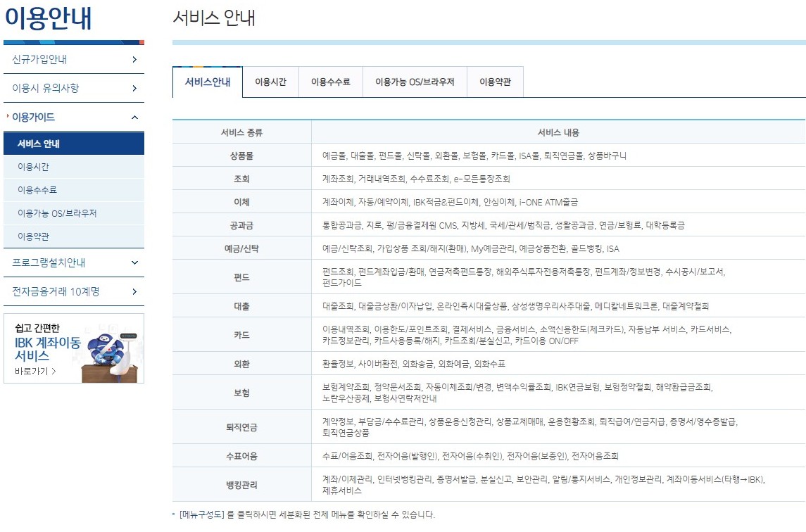Select 카드 row label
Viewport: 806px width, 532px height.
[x=241, y=335]
